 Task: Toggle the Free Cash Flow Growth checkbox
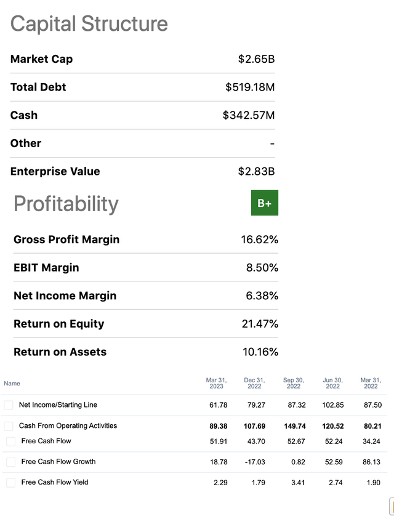10,462
